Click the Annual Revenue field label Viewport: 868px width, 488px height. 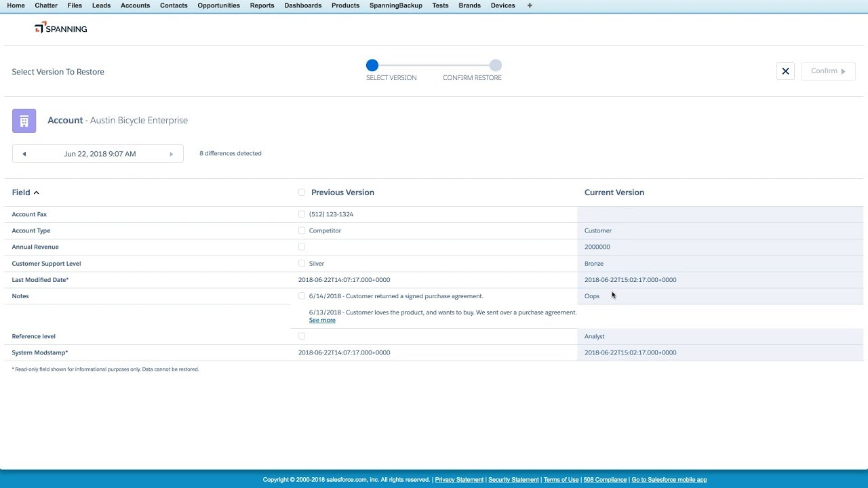pyautogui.click(x=35, y=247)
